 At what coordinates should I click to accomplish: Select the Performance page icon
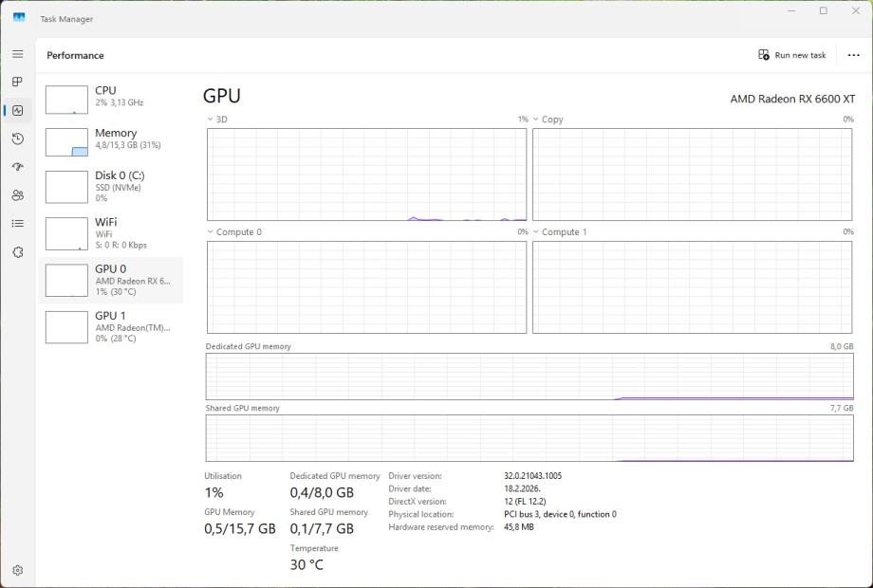point(17,111)
